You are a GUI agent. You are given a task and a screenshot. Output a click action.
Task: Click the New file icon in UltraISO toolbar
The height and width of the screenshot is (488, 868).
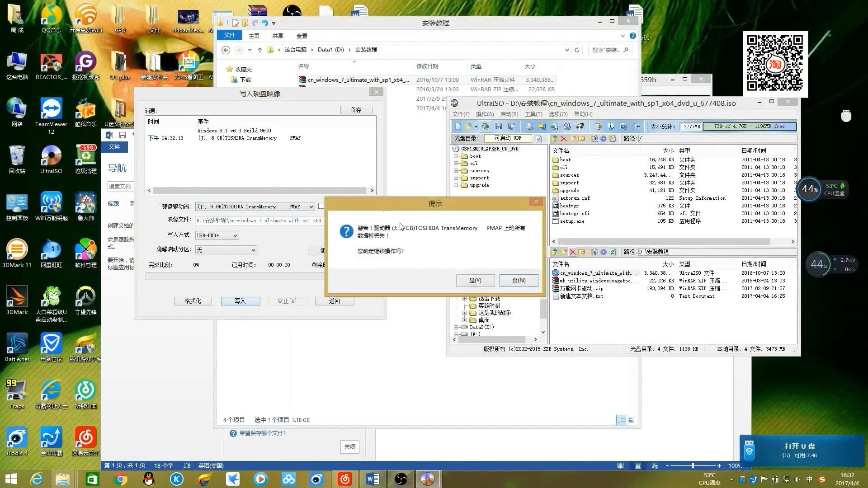(458, 127)
